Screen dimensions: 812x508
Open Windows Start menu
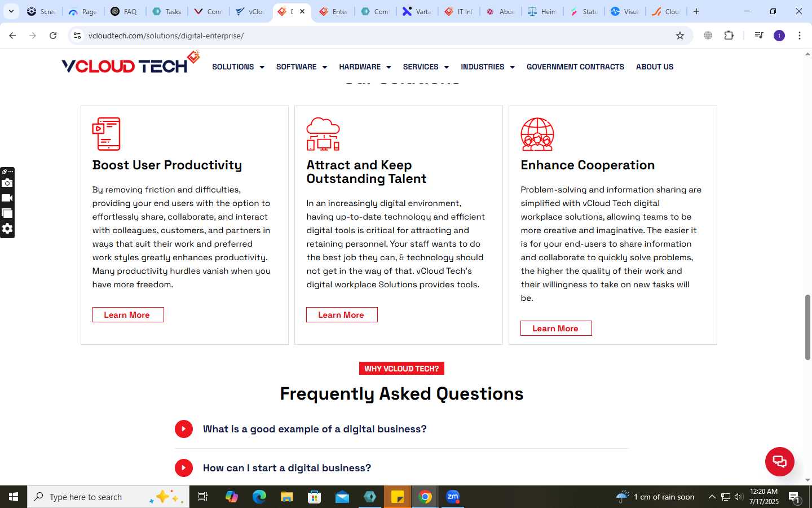tap(14, 497)
